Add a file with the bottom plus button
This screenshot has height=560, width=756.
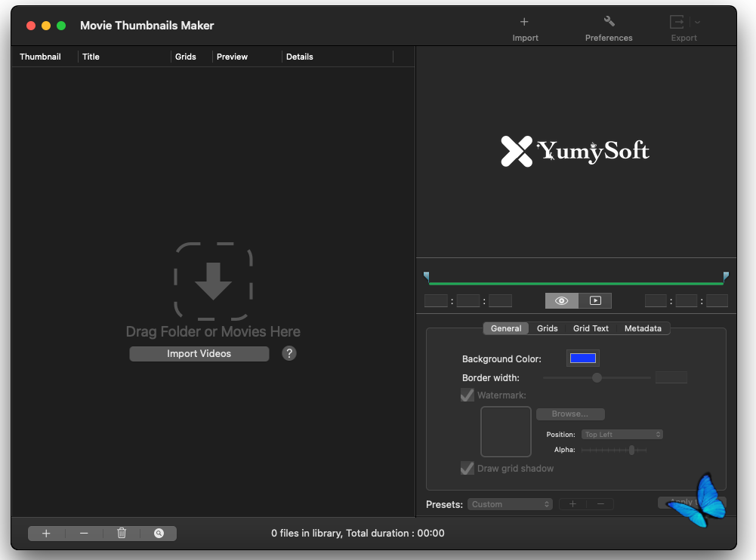point(46,534)
